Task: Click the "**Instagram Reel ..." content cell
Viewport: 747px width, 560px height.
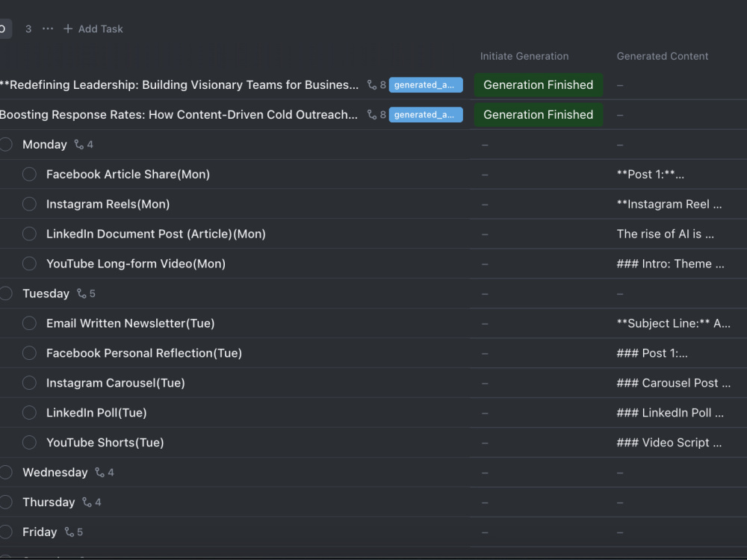Action: click(669, 204)
